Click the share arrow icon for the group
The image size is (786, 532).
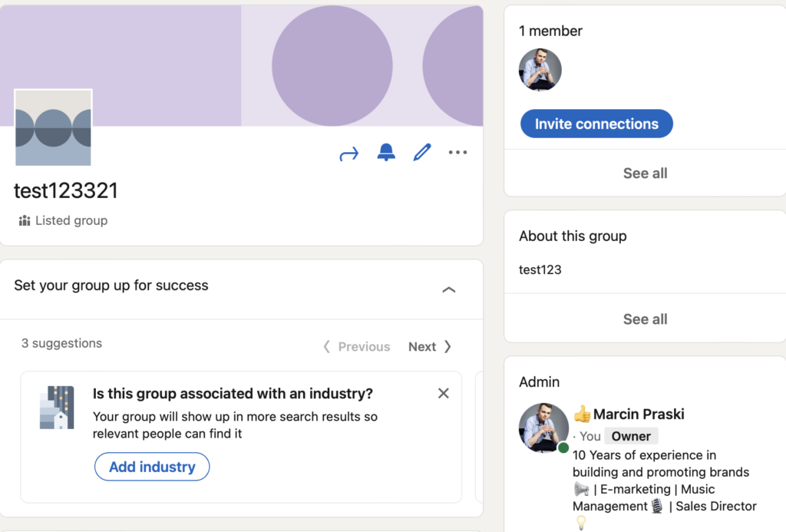coord(348,154)
